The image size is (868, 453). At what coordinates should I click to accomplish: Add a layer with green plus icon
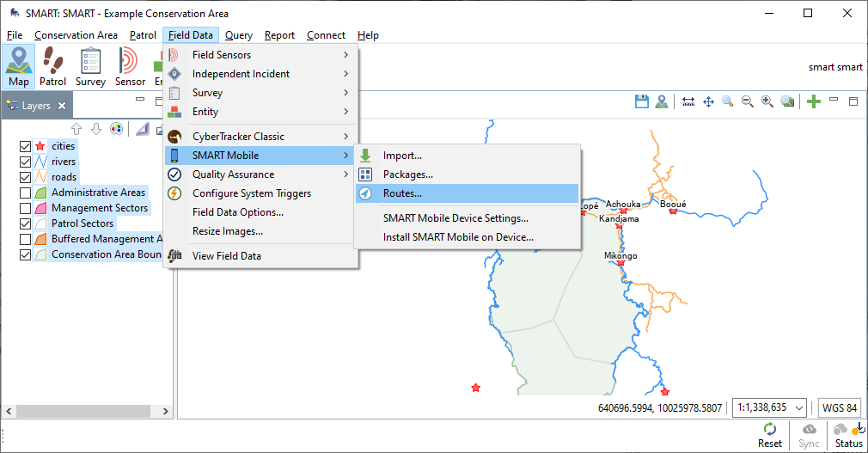pos(814,101)
